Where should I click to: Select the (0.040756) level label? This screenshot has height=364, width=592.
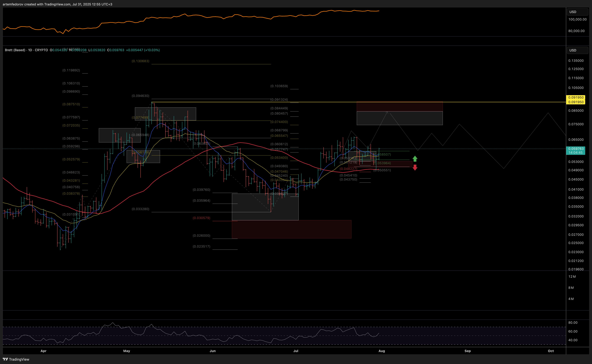[71, 187]
